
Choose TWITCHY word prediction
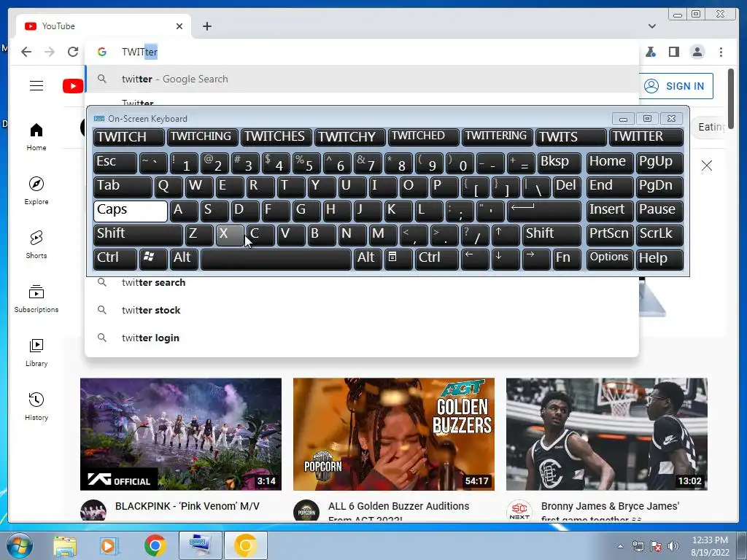point(350,137)
